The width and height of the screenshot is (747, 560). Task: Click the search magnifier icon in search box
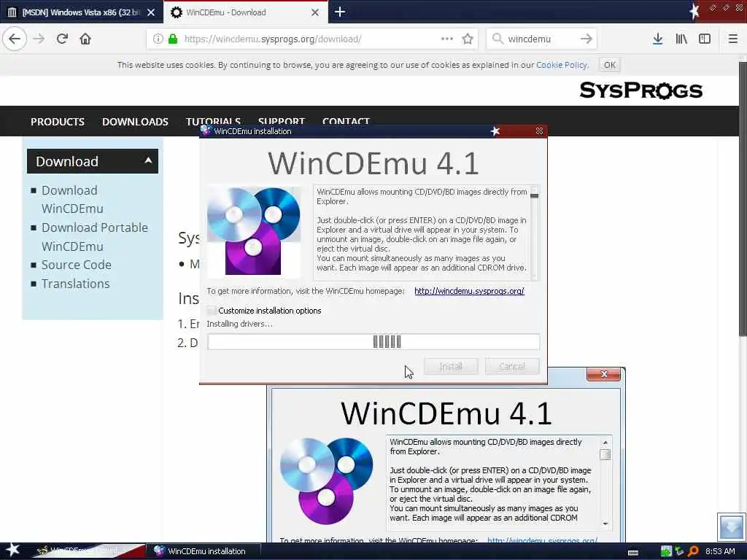coord(498,39)
